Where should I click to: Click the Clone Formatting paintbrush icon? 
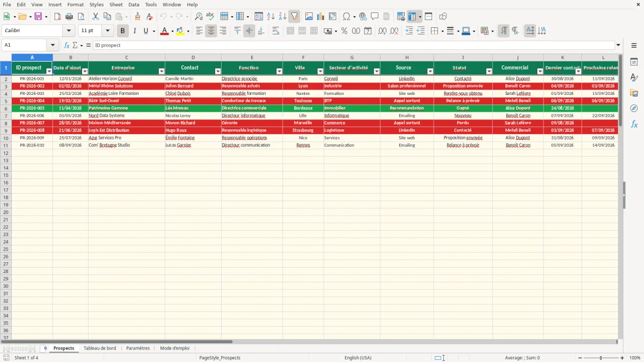coord(138,17)
